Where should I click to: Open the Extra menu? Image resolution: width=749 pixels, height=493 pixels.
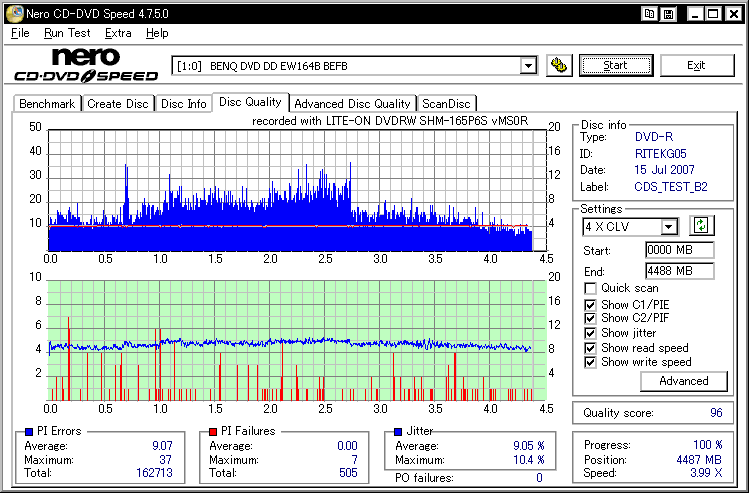(118, 33)
